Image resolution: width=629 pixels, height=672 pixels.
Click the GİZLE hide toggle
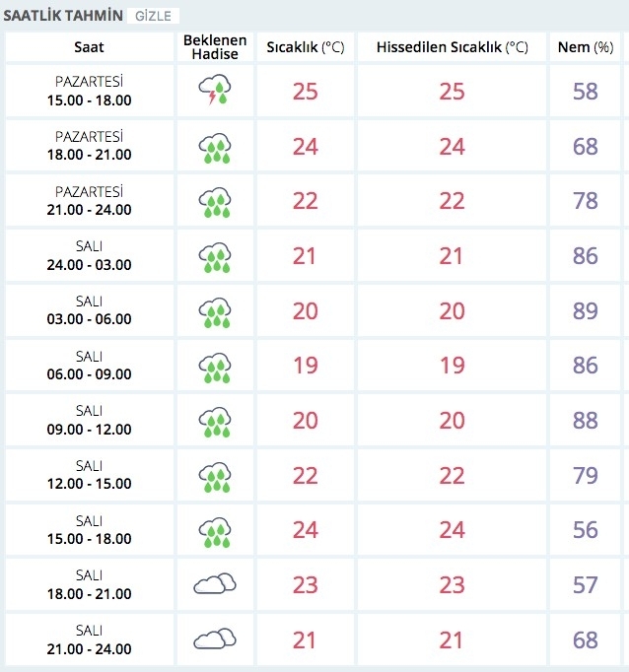153,17
